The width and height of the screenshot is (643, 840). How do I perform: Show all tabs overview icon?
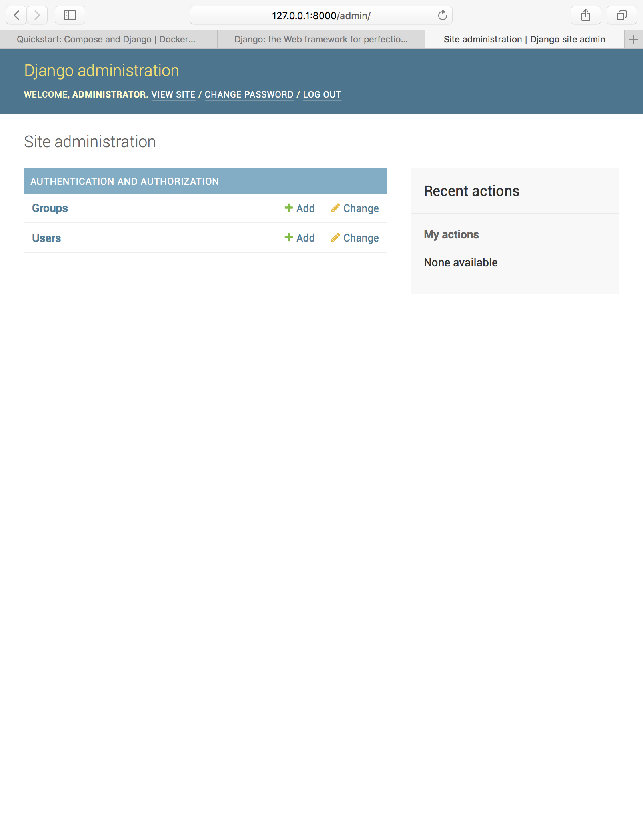pyautogui.click(x=622, y=16)
